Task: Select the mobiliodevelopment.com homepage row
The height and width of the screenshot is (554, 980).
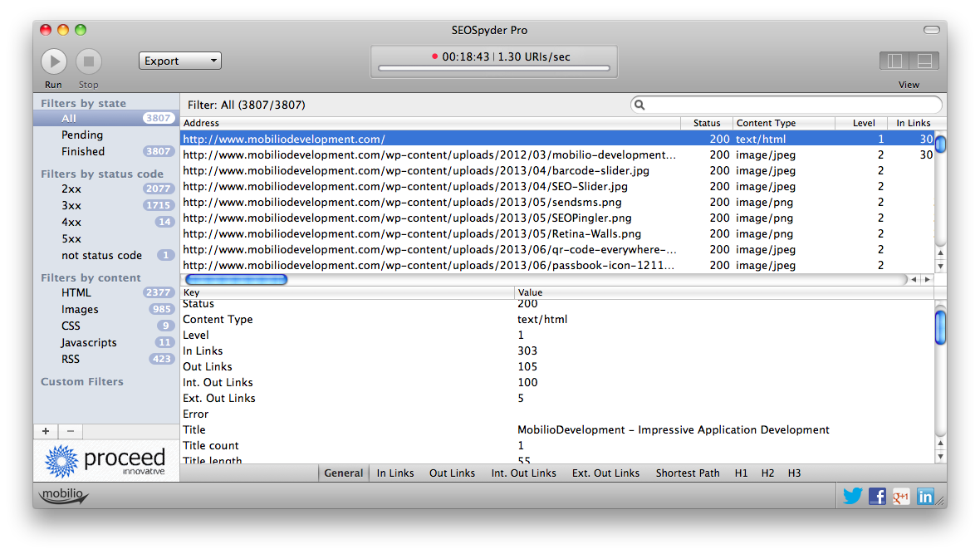Action: [x=557, y=139]
